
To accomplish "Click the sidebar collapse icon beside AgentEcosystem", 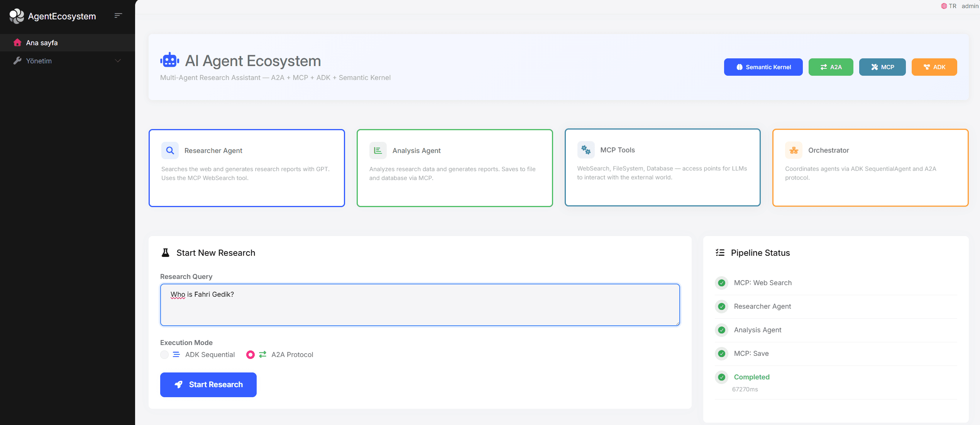I will click(x=118, y=15).
